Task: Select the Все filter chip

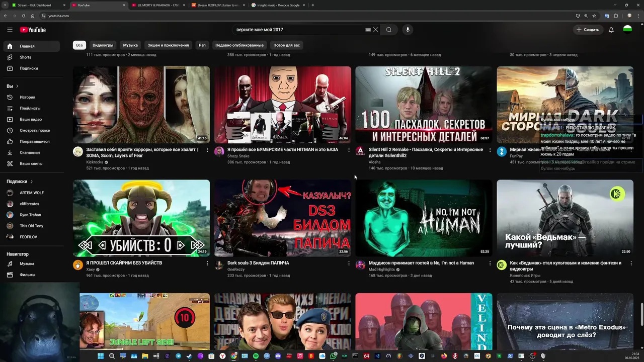Action: (x=79, y=45)
